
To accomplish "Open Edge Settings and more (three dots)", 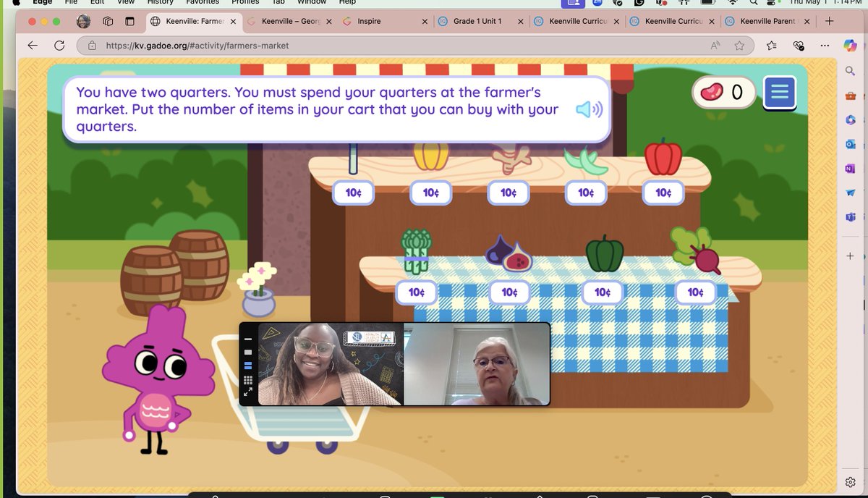I will pos(825,46).
